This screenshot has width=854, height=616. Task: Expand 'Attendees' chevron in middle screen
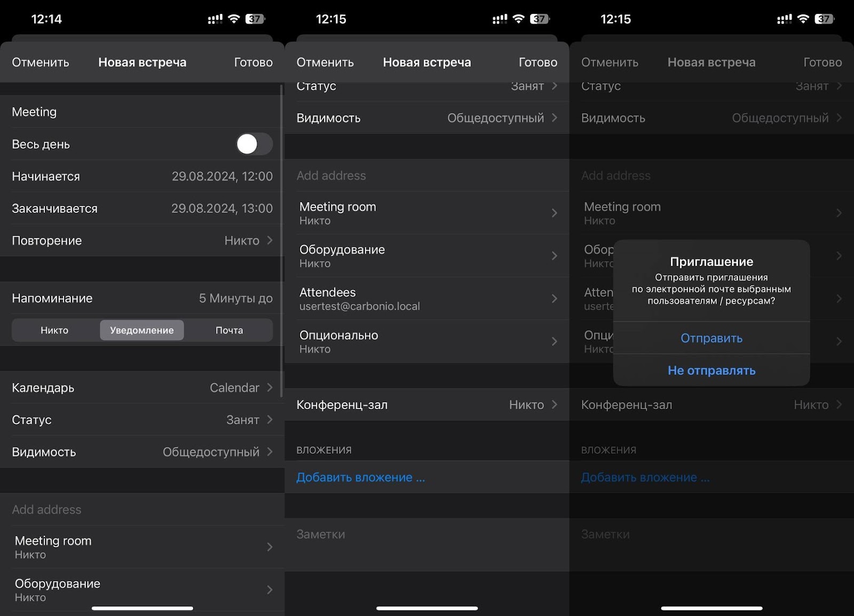[x=555, y=298]
